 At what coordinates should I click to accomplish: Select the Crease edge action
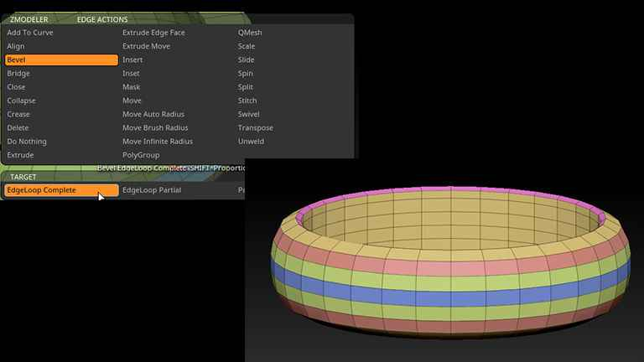point(18,114)
